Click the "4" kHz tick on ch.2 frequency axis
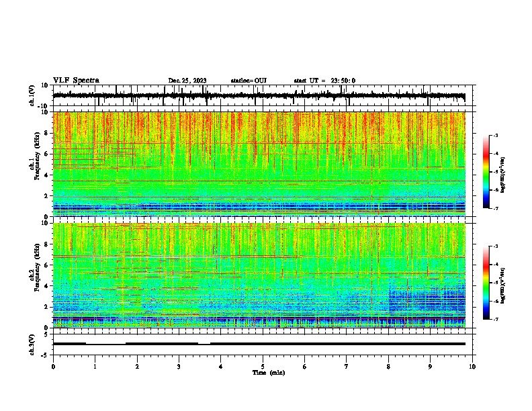Screen dimensions: 532x411 pyautogui.click(x=46, y=286)
